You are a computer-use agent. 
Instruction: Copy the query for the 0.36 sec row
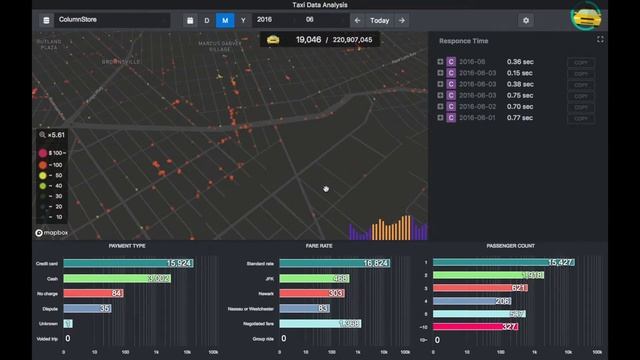(581, 62)
